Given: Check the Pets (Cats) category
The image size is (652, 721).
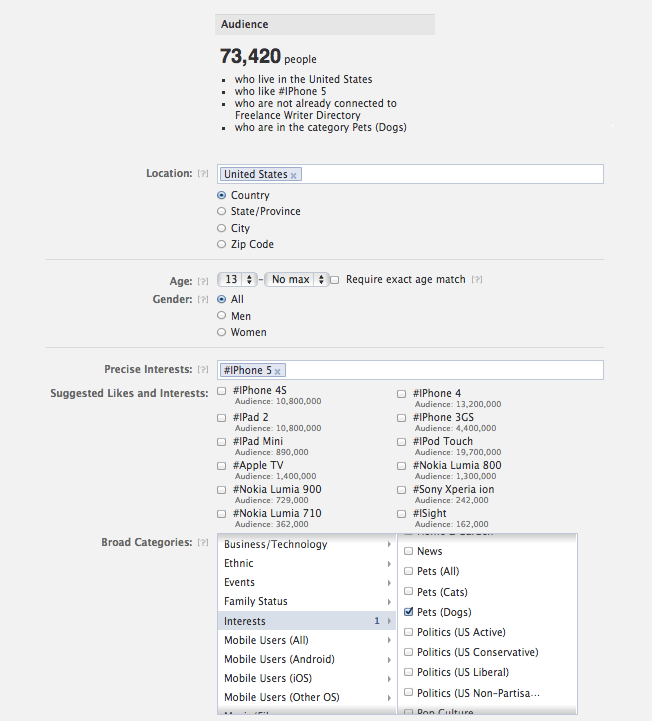Looking at the screenshot, I should coord(408,591).
